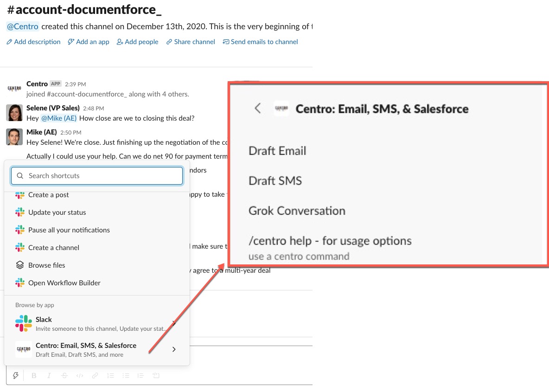The width and height of the screenshot is (549, 392).
Task: Click the Selene (VP Sales) sender name
Action: (53, 108)
